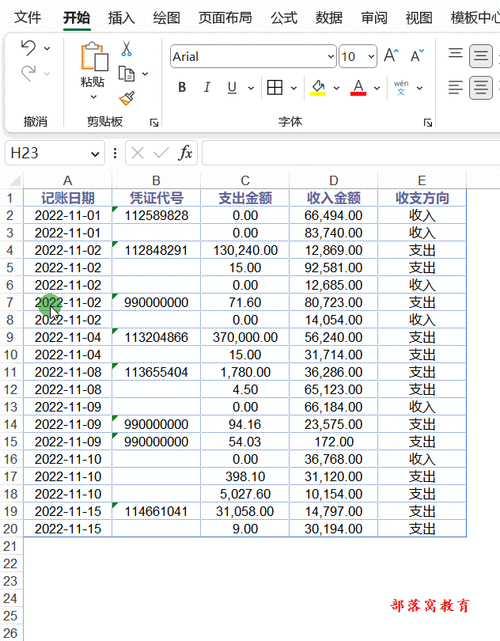Image resolution: width=500 pixels, height=641 pixels.
Task: Open fill color dropdown arrow
Action: [336, 88]
